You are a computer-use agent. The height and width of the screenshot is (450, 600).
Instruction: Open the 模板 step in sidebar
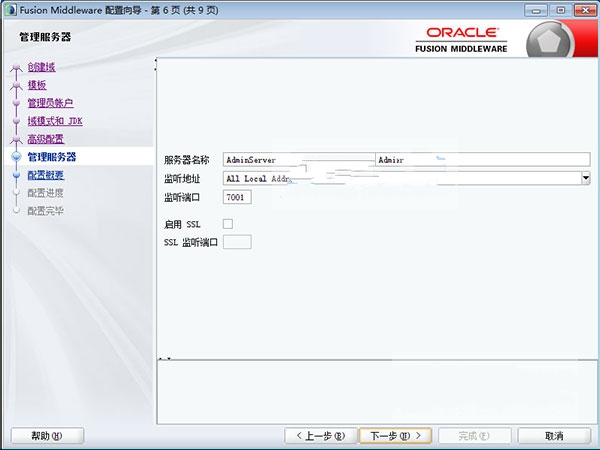37,85
